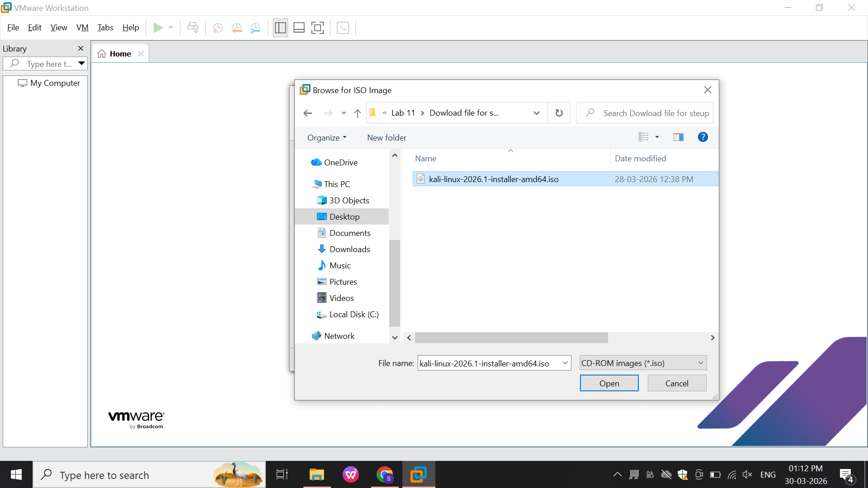Open the snapshot manager wrench icon

pos(255,28)
